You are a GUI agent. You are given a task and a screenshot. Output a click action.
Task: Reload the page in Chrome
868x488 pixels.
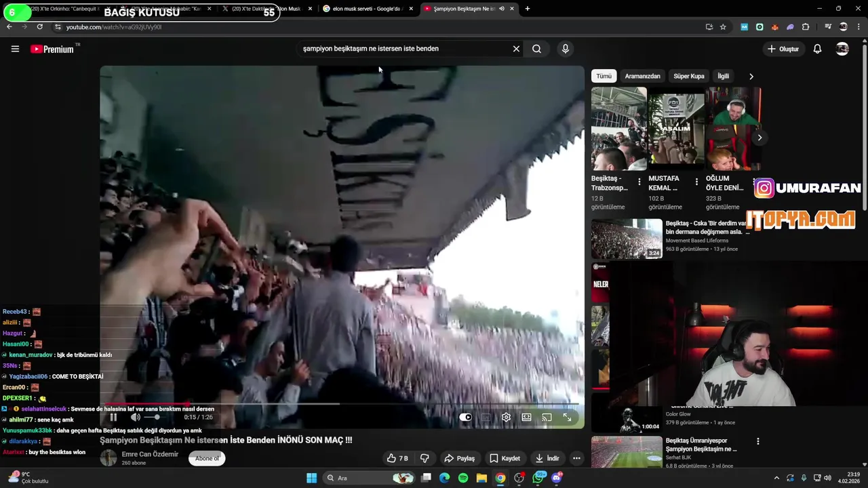pyautogui.click(x=39, y=27)
